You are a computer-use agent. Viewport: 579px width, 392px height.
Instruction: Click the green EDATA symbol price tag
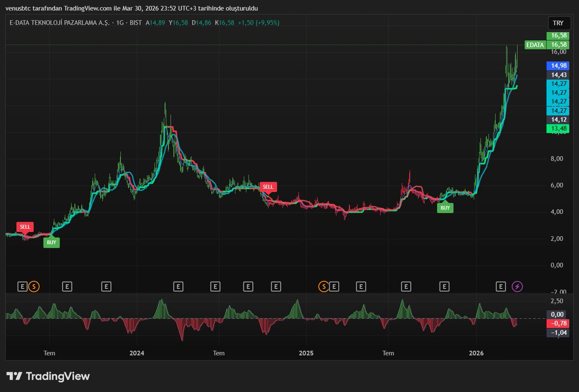click(x=536, y=45)
